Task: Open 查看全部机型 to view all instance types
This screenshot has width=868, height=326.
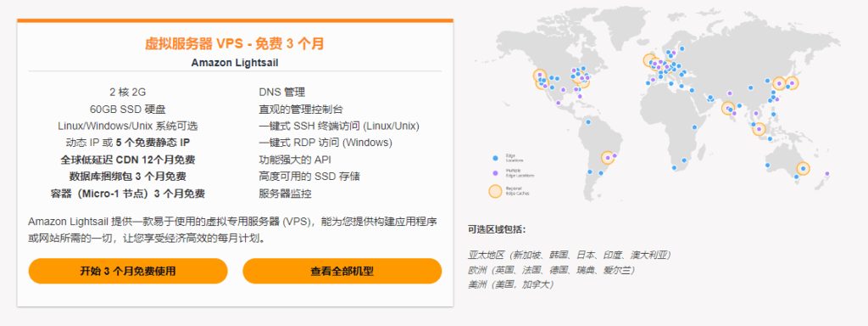Action: (x=342, y=271)
